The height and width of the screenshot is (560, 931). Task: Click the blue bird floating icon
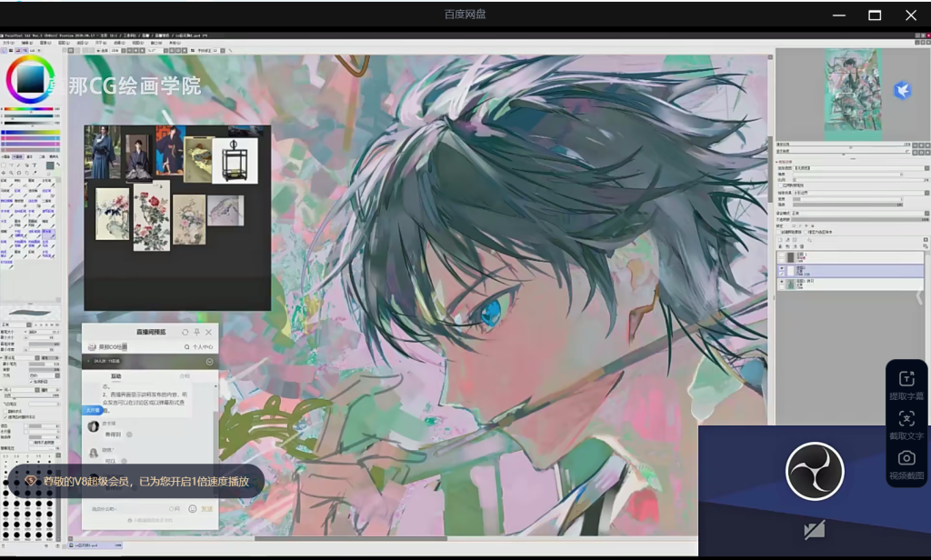pyautogui.click(x=902, y=90)
